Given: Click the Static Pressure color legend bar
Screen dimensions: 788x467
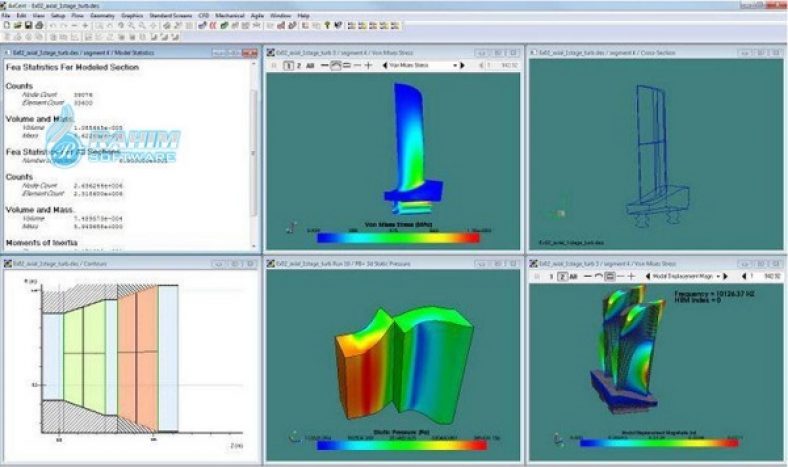Looking at the screenshot, I should (402, 445).
